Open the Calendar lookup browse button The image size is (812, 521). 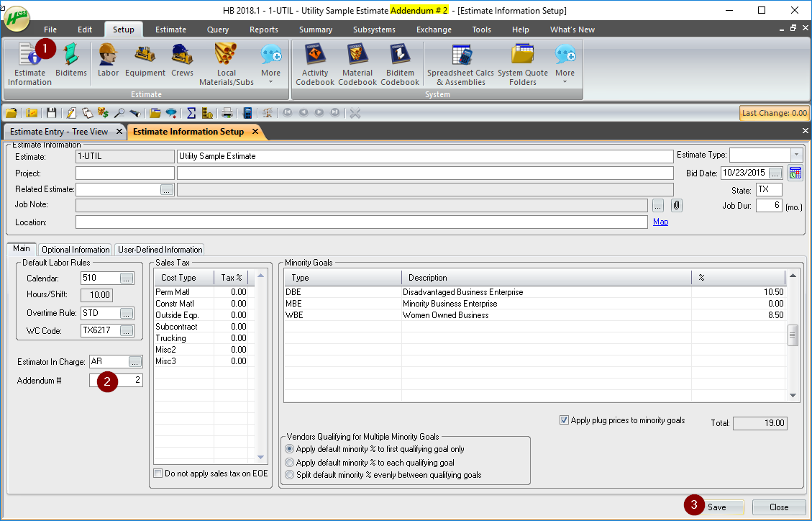click(127, 278)
